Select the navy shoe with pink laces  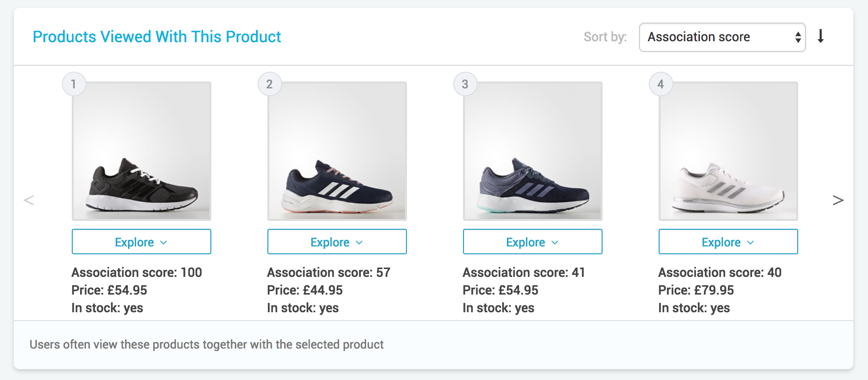point(337,151)
